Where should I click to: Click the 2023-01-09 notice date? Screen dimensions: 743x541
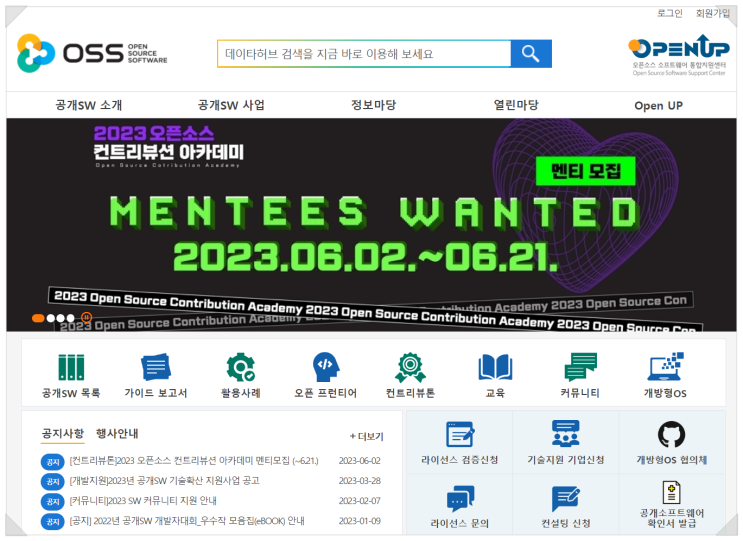[x=360, y=521]
